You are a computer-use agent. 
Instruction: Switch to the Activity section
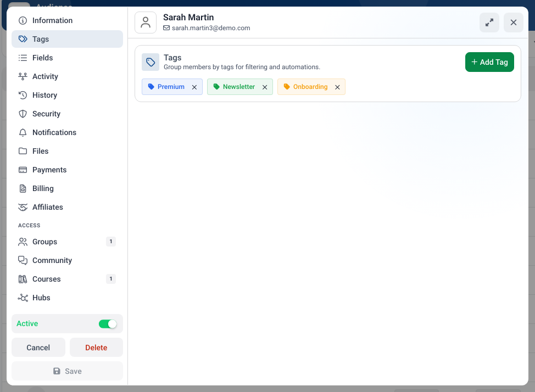[67, 76]
